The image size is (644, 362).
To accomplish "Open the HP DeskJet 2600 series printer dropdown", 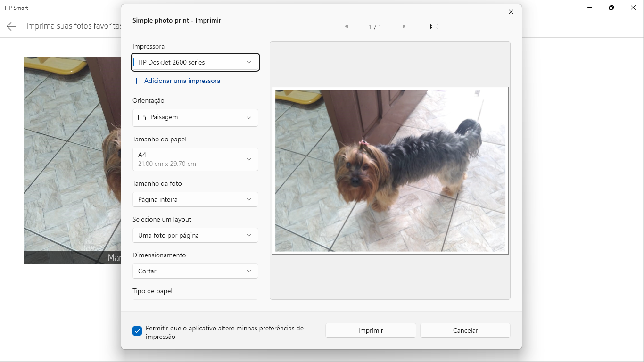I will 195,62.
